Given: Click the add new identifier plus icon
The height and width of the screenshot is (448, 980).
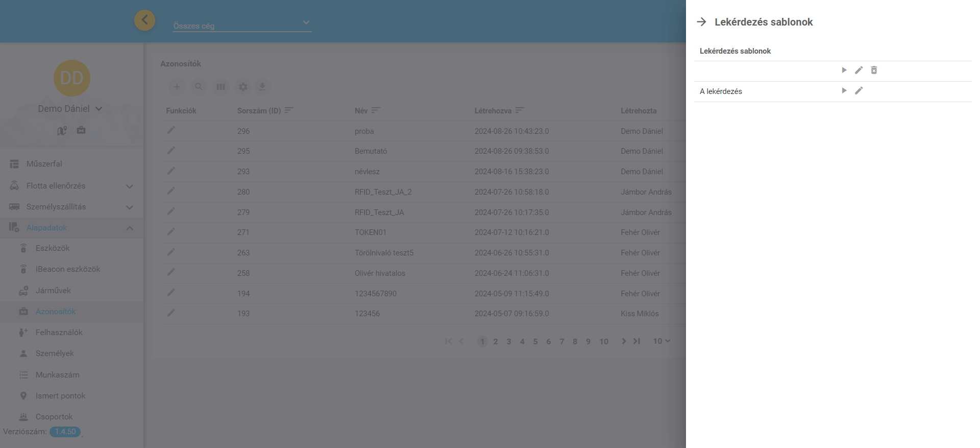Looking at the screenshot, I should [x=177, y=87].
